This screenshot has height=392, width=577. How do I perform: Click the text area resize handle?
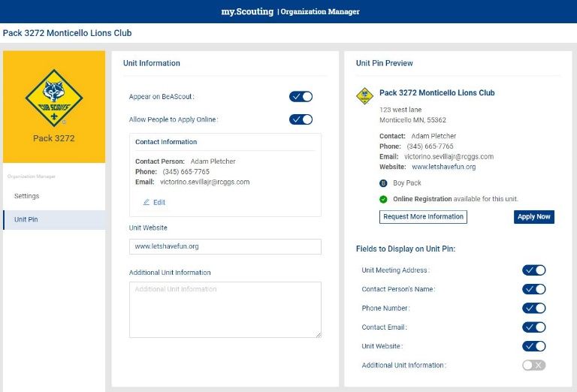pyautogui.click(x=319, y=335)
